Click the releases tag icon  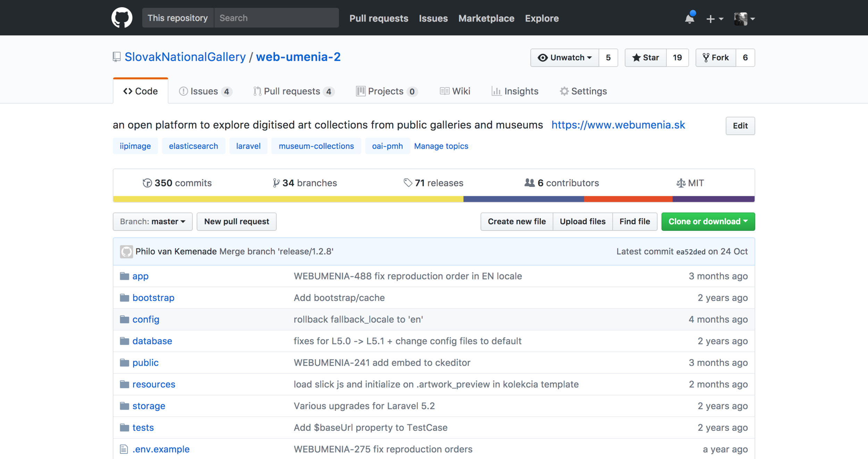(408, 183)
